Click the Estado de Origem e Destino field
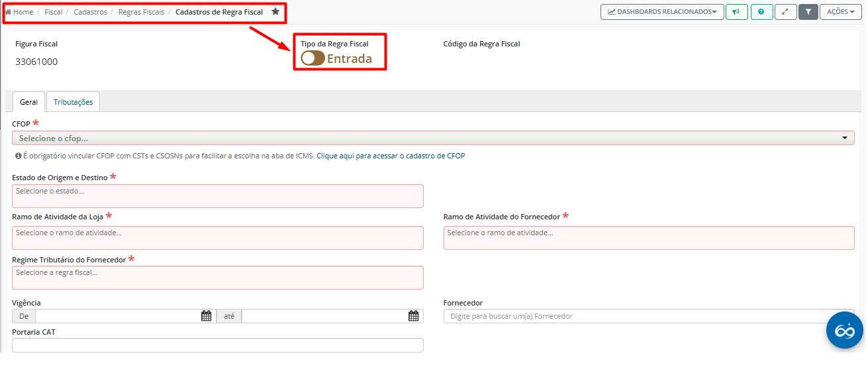The width and height of the screenshot is (868, 387). coord(217,196)
